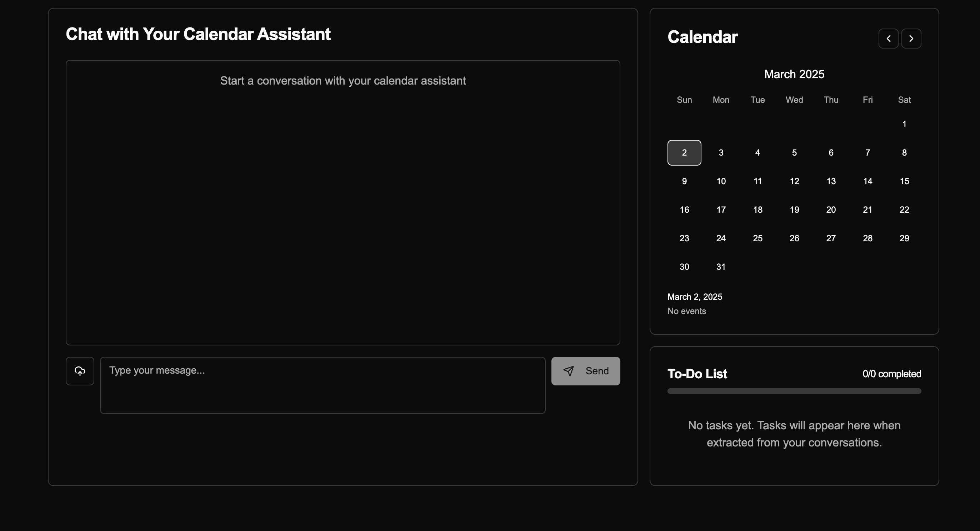Go to next month in calendar

click(x=911, y=39)
